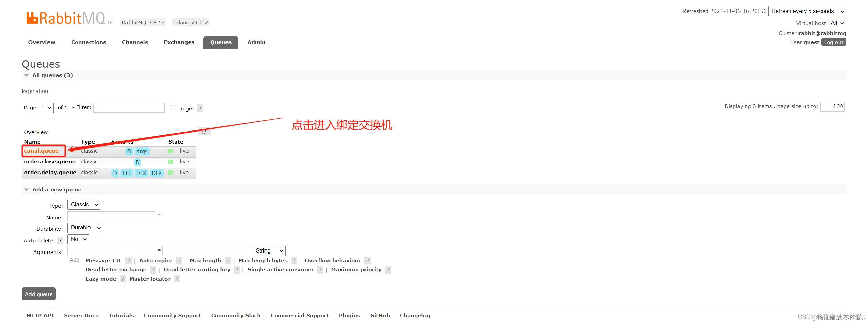Show help for Max length argument

228,260
